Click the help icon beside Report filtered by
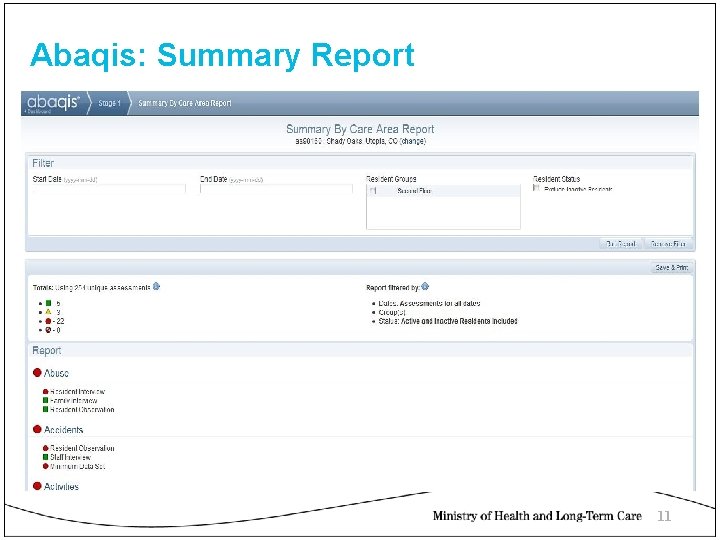 [425, 287]
